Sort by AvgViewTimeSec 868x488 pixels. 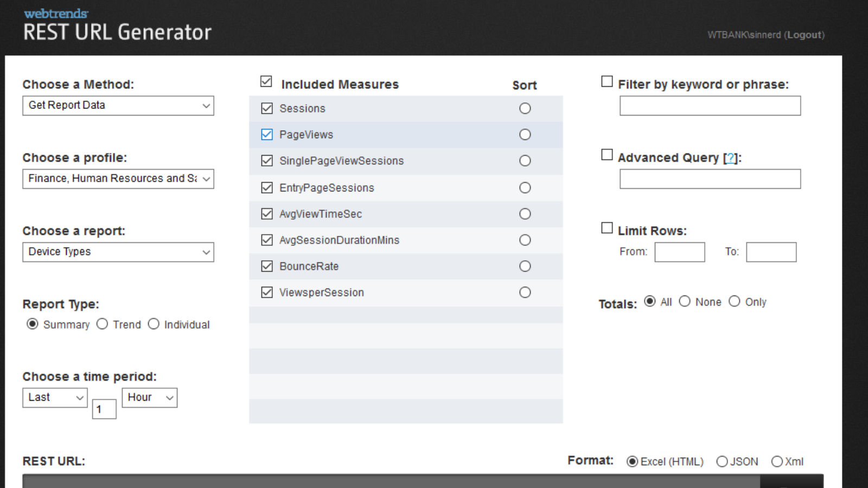pos(525,214)
